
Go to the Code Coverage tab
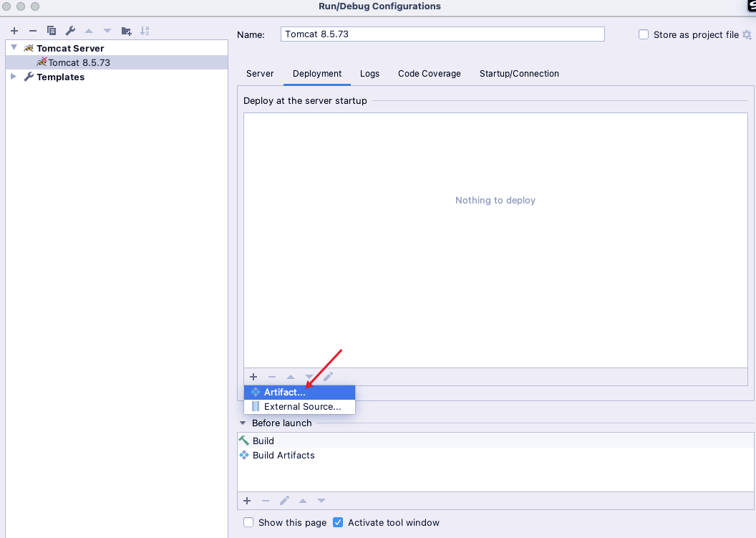pyautogui.click(x=430, y=74)
